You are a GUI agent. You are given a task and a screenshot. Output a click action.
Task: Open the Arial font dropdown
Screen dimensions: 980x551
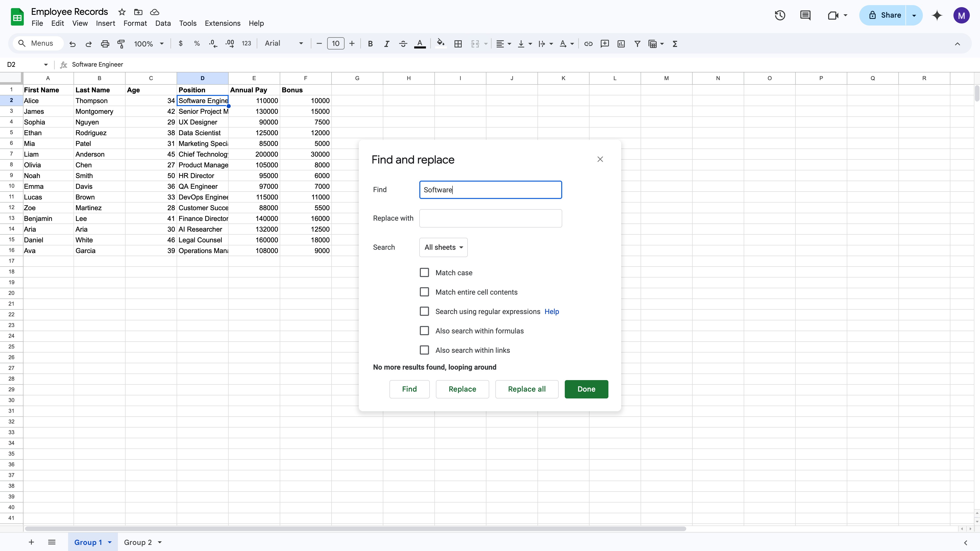tap(284, 43)
